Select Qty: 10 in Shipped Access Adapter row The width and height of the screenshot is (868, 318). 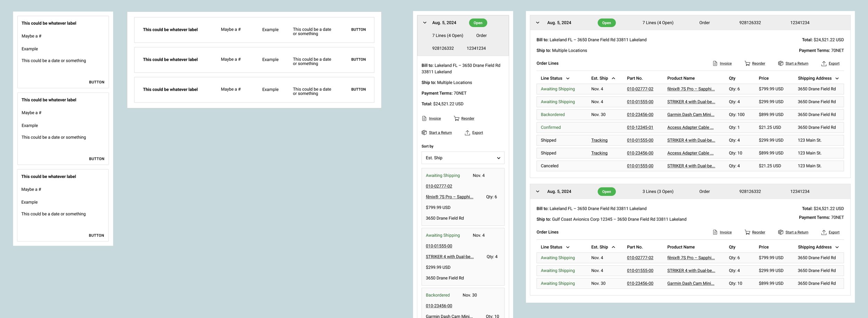coord(735,153)
